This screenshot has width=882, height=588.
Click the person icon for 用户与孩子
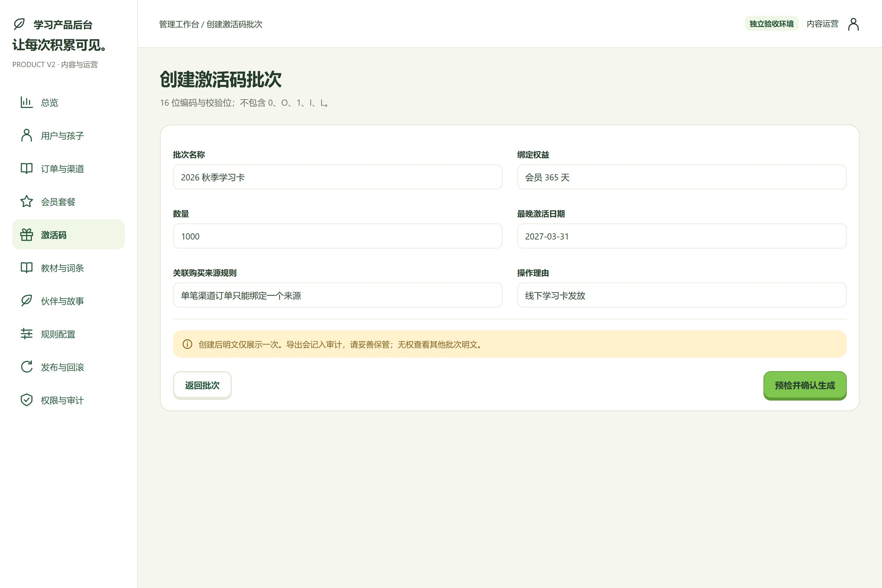click(x=27, y=135)
